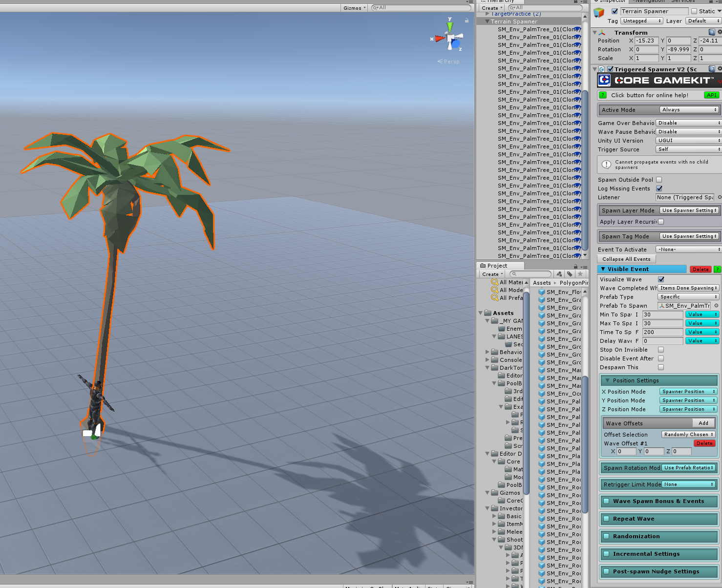This screenshot has height=588, width=722.
Task: Click the green question mark help icon
Action: pos(603,95)
